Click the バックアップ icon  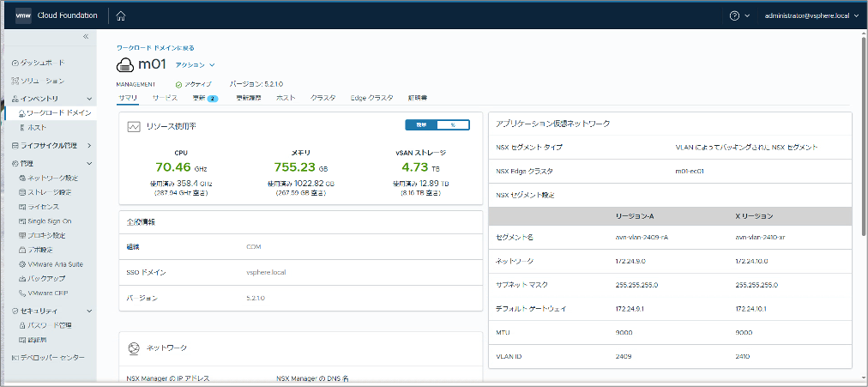click(22, 279)
